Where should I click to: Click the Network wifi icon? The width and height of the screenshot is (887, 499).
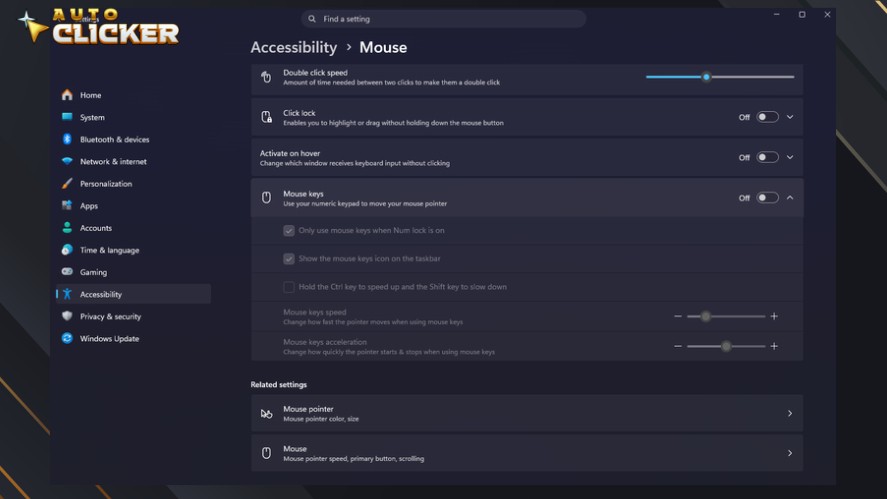click(67, 161)
